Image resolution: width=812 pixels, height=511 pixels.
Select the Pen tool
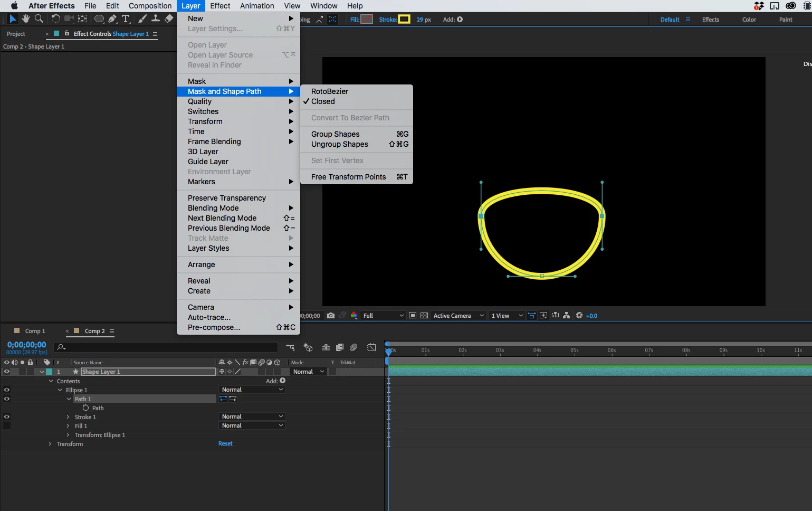pyautogui.click(x=112, y=19)
